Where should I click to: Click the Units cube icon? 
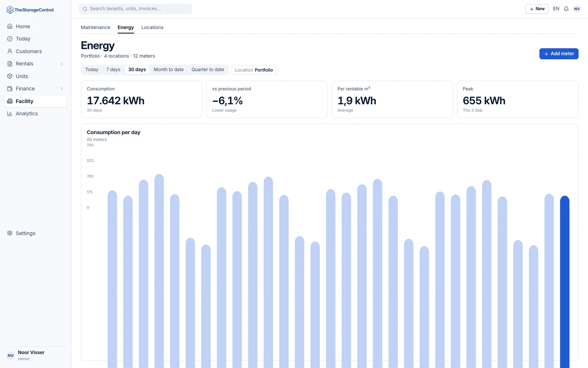tap(10, 76)
